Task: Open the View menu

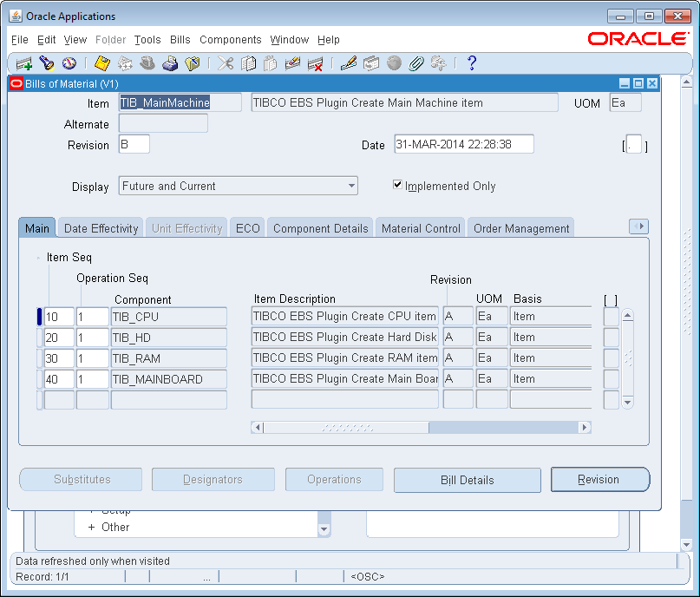Action: [75, 40]
